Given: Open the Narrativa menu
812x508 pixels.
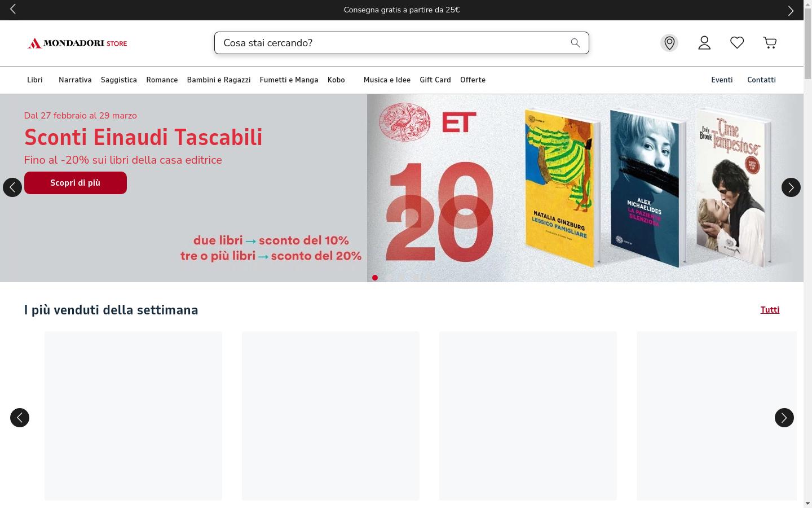Looking at the screenshot, I should (x=75, y=80).
